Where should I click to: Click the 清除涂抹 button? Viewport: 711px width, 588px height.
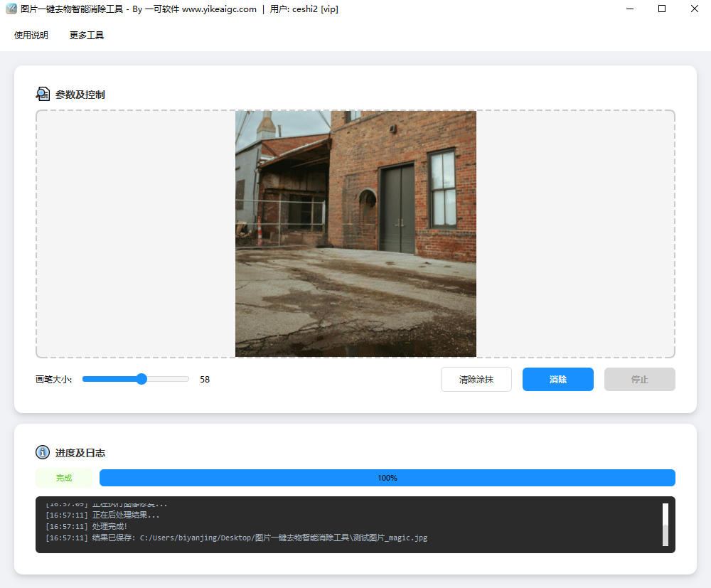476,379
